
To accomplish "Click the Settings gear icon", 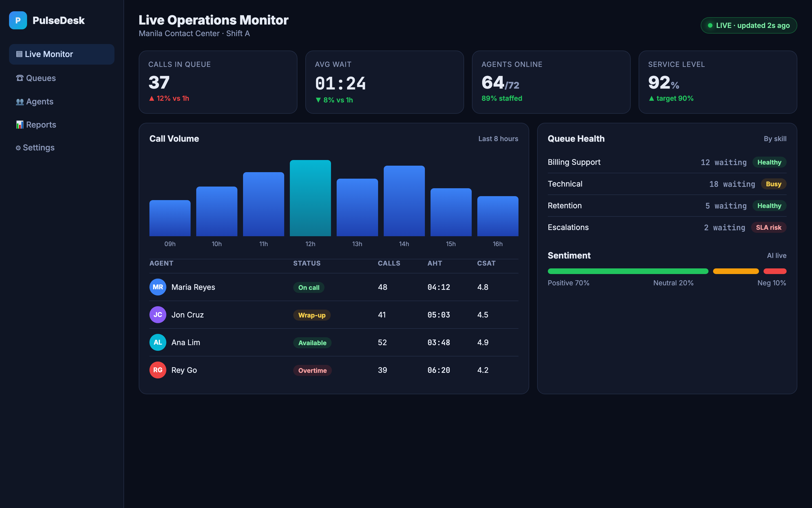I will [18, 148].
